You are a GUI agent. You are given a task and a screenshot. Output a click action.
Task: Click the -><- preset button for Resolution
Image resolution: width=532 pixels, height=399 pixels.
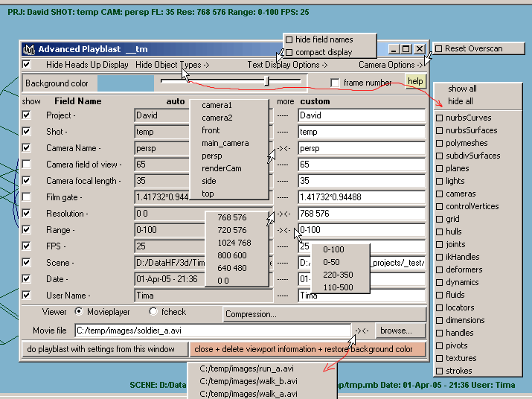pos(283,214)
